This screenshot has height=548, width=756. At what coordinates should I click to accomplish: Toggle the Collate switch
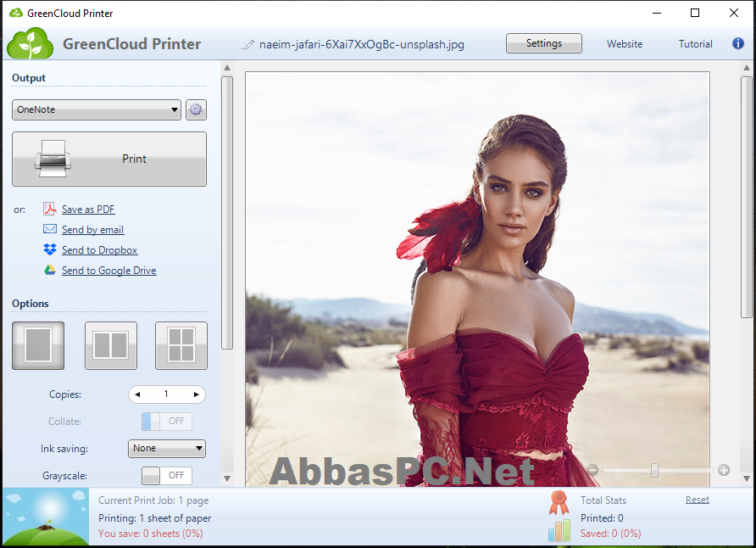[x=166, y=421]
